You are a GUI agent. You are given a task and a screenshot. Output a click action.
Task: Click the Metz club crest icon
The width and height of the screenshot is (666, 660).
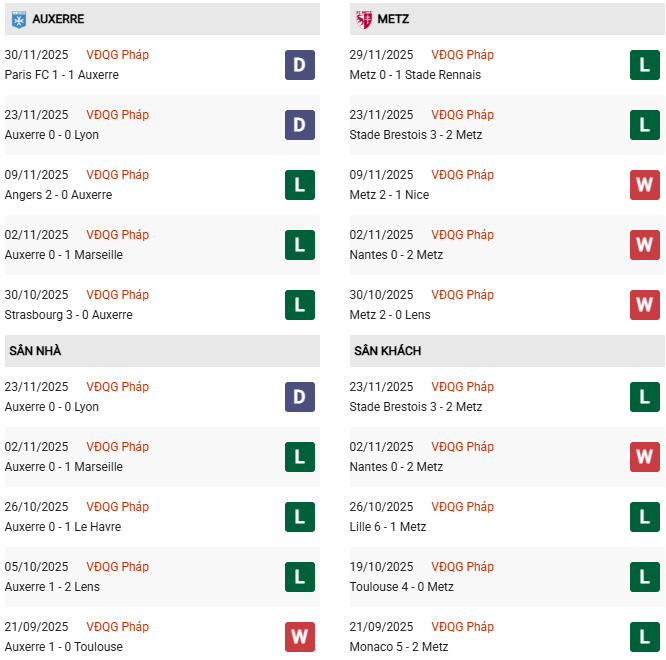point(363,19)
